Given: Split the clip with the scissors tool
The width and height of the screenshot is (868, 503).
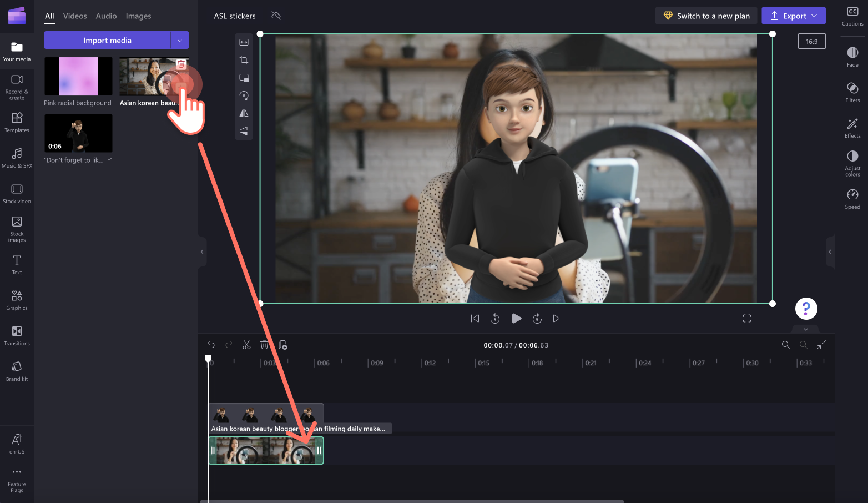Looking at the screenshot, I should (246, 345).
